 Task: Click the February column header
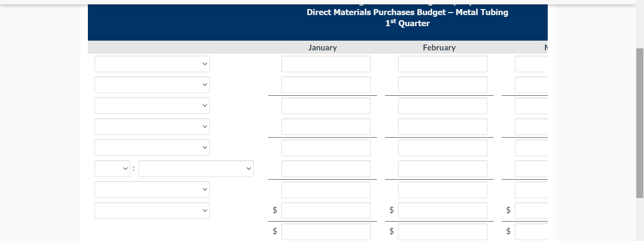click(439, 48)
